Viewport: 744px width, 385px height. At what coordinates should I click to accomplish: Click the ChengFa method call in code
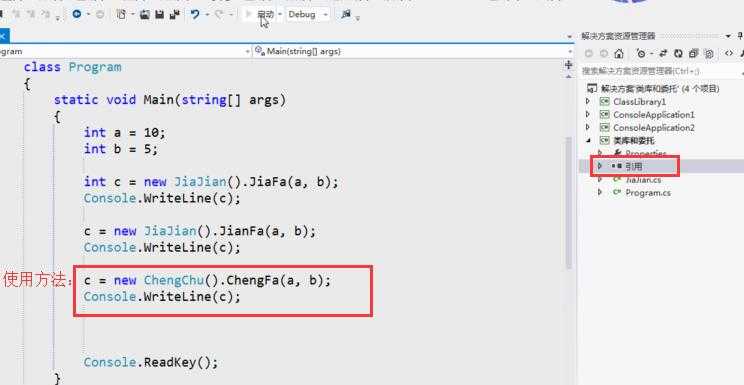(252, 280)
